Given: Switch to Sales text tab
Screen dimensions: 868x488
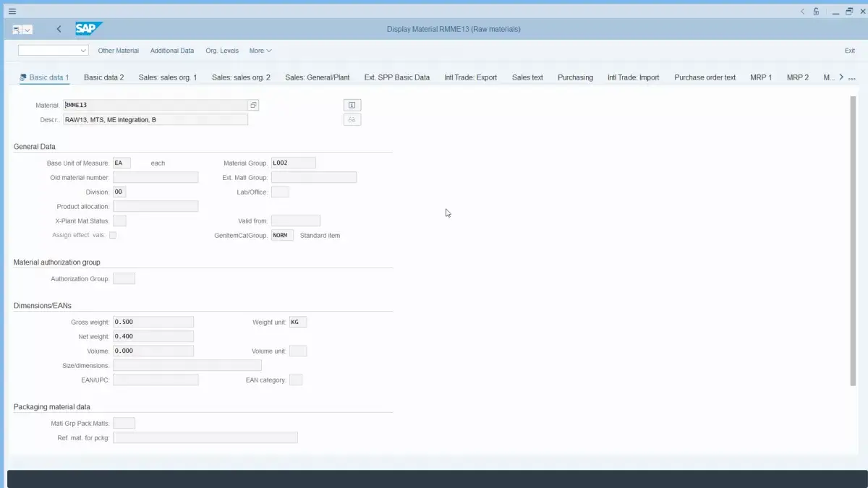Looking at the screenshot, I should coord(527,77).
